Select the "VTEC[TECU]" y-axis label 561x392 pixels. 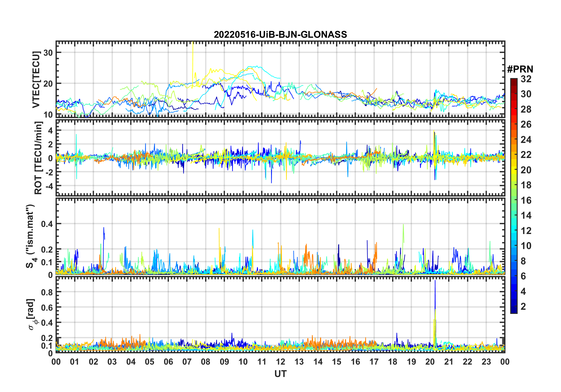point(36,80)
